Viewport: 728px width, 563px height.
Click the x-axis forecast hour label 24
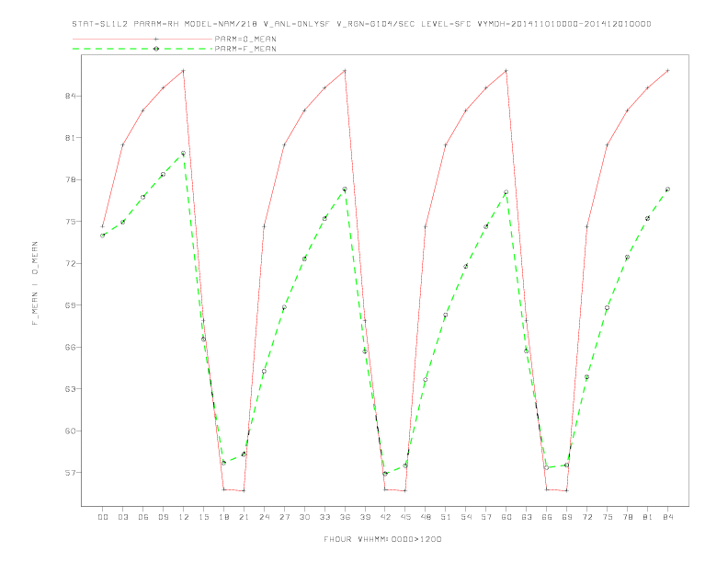pos(264,517)
